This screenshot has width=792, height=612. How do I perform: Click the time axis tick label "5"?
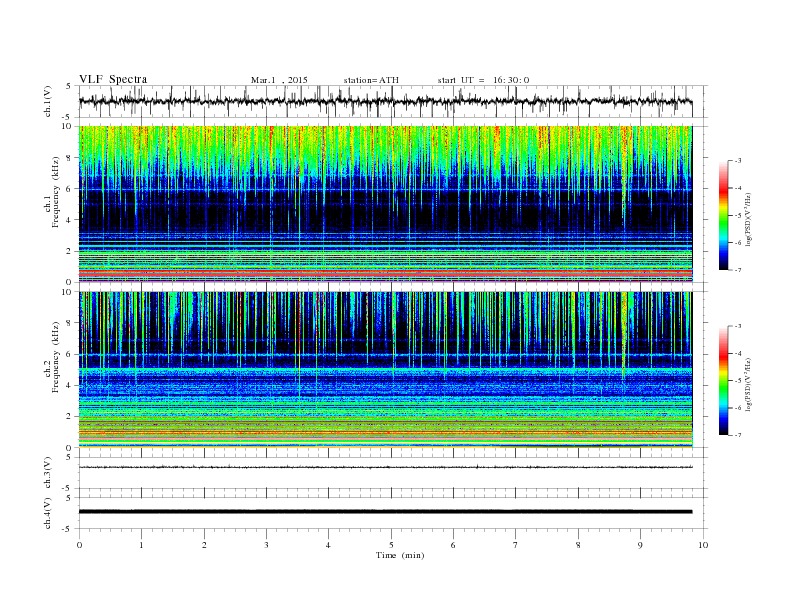coord(391,545)
